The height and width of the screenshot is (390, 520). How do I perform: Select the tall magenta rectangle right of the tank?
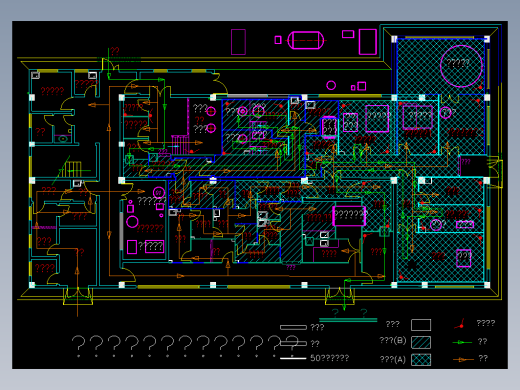pos(368,42)
